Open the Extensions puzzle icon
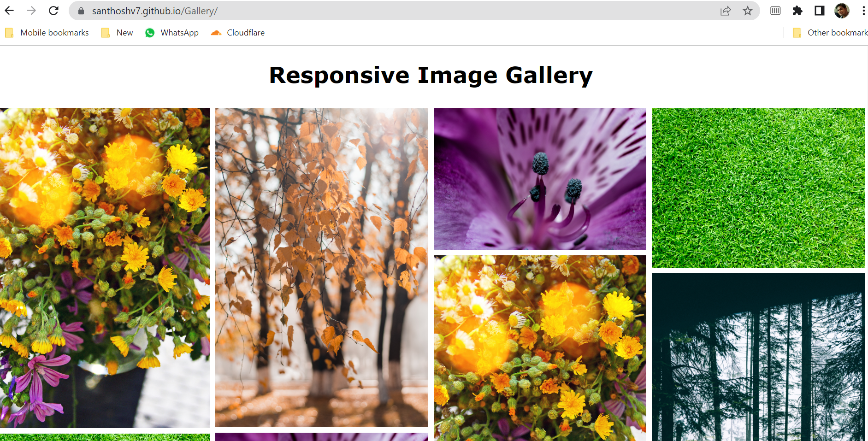This screenshot has width=868, height=441. click(x=797, y=11)
